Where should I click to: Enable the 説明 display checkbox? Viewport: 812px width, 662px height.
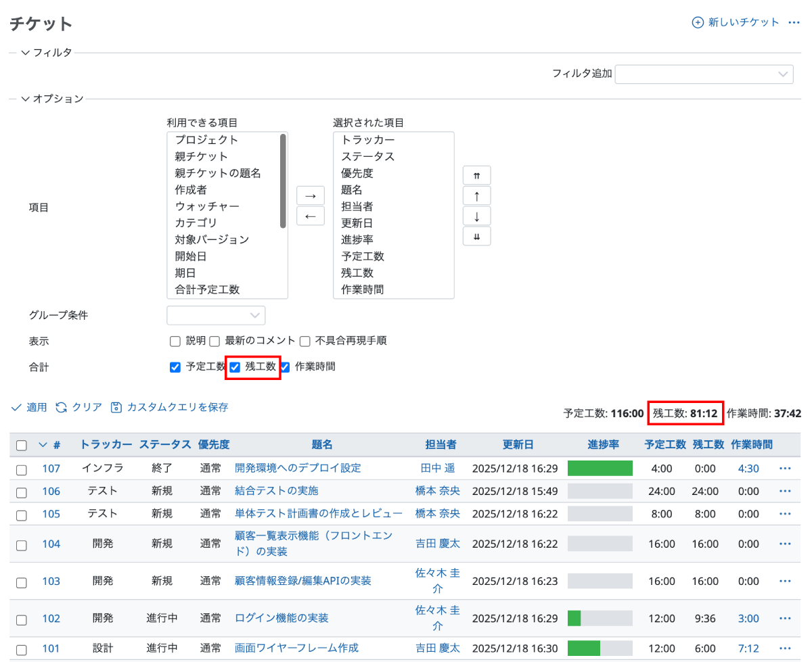tap(175, 341)
